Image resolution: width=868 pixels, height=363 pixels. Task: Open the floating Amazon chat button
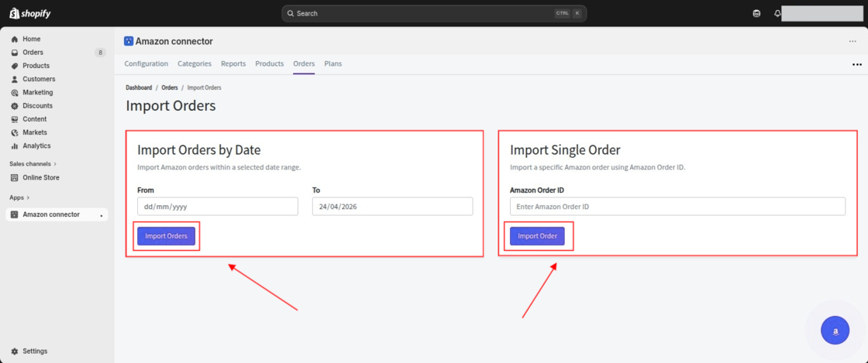[x=835, y=330]
